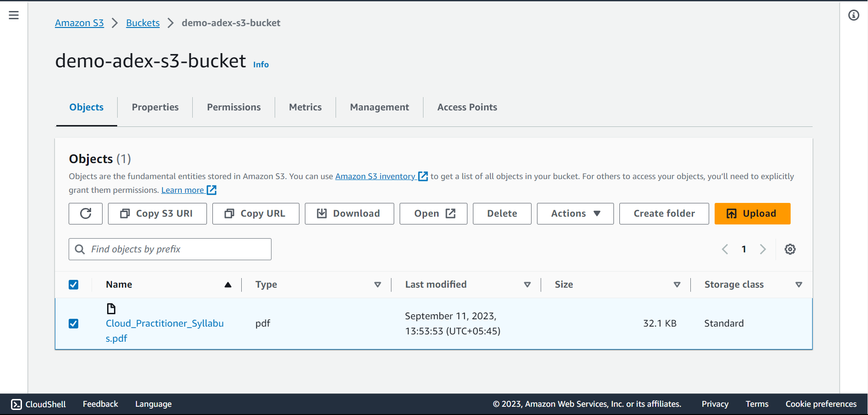Click page number 1 in pagination

[x=744, y=249]
